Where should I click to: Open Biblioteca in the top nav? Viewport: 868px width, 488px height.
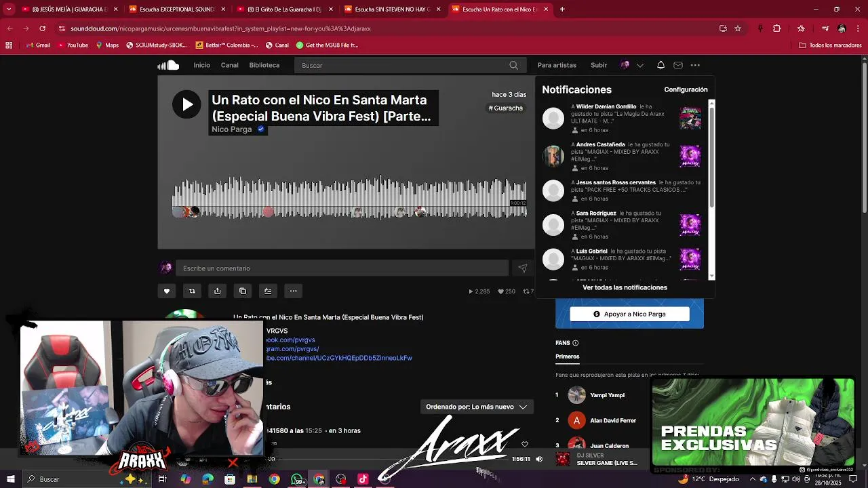[264, 65]
